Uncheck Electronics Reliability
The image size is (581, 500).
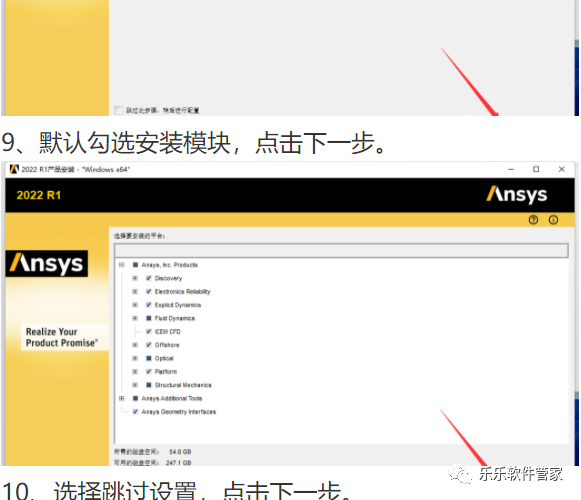point(149,291)
